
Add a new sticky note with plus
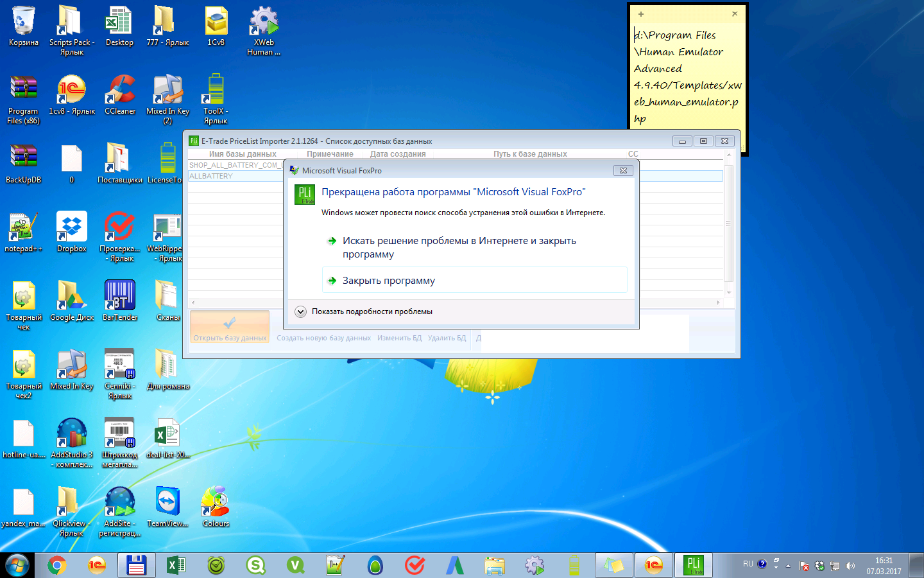coord(640,13)
